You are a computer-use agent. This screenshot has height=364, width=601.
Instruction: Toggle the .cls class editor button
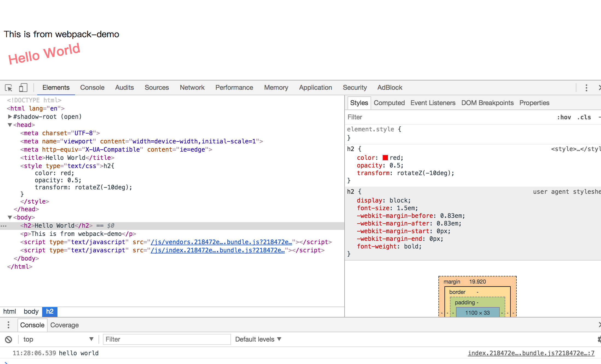click(584, 117)
